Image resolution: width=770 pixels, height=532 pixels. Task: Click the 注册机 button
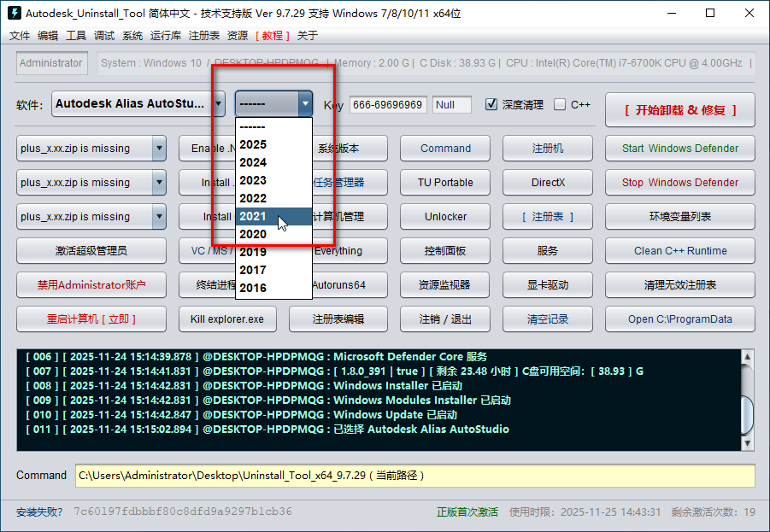[x=548, y=149]
